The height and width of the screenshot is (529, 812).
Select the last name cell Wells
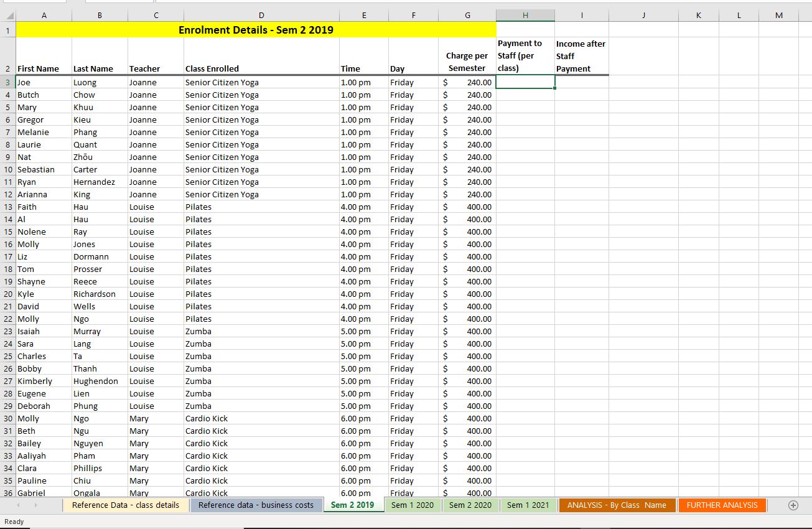[100, 306]
